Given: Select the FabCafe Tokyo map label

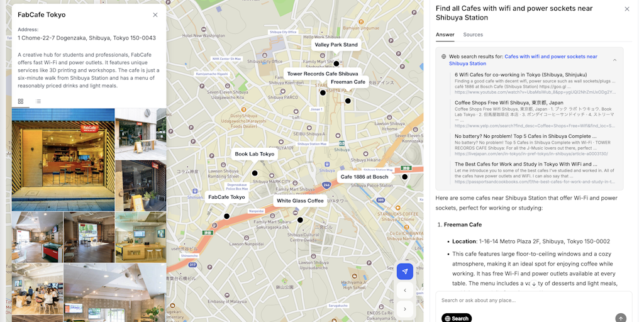Looking at the screenshot, I should click(x=226, y=197).
